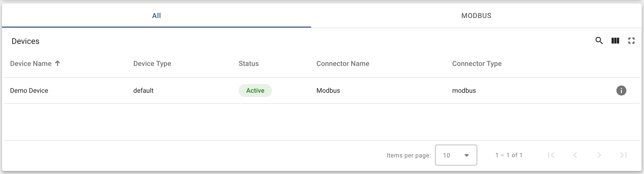
Task: Toggle fullscreen mode for the Devices table
Action: point(631,41)
